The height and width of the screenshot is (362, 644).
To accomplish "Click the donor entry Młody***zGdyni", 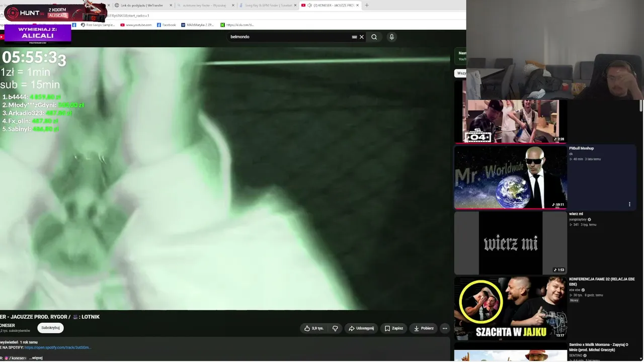I will pos(43,105).
